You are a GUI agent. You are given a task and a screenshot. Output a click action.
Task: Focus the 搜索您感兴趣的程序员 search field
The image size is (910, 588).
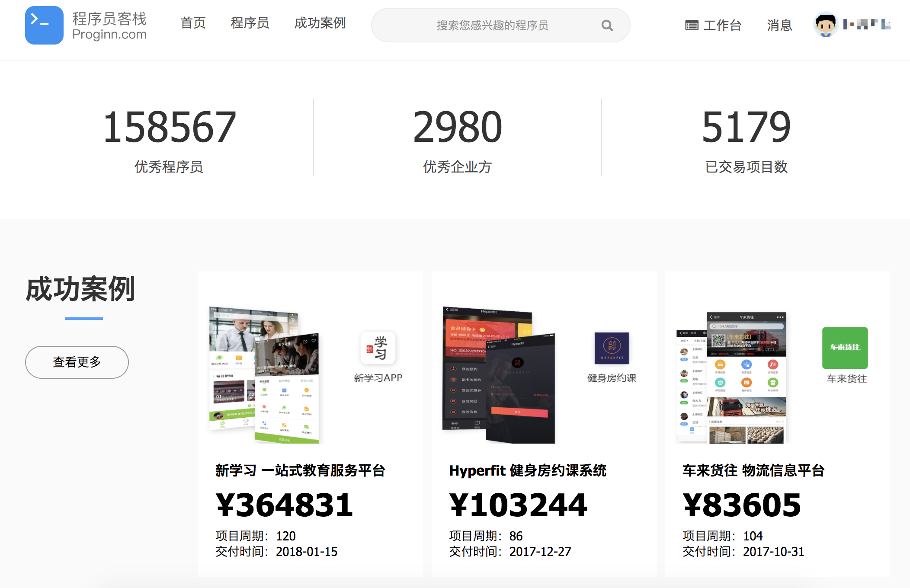492,26
